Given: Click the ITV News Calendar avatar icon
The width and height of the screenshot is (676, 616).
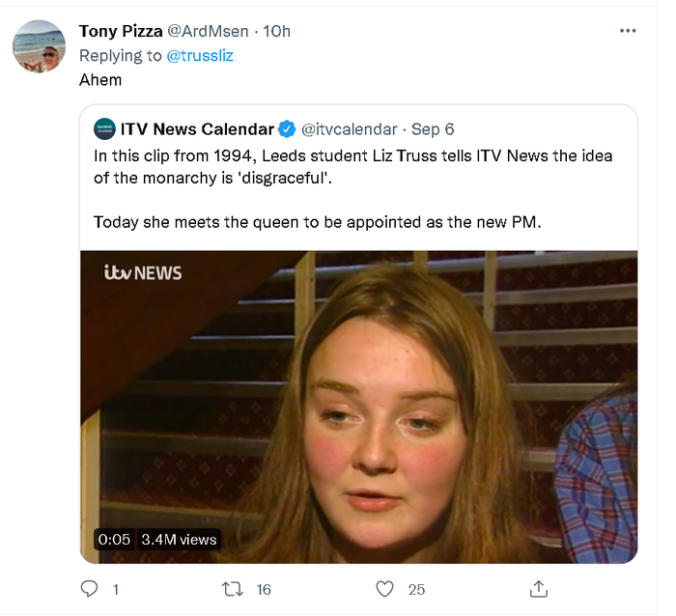Looking at the screenshot, I should click(103, 128).
